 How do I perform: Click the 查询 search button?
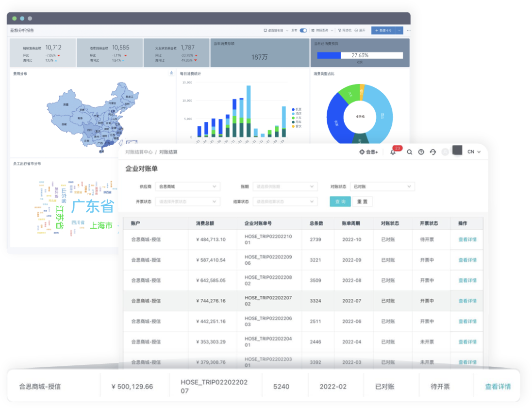click(x=340, y=202)
